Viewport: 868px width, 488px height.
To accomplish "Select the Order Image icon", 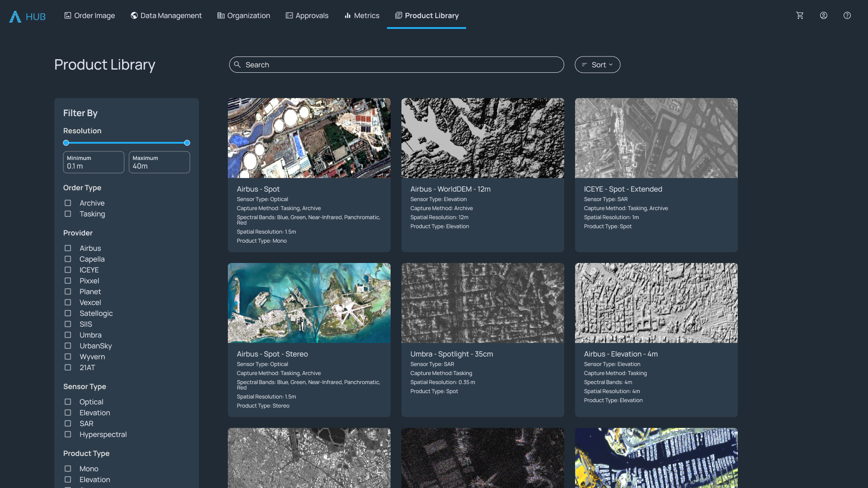I will [x=67, y=15].
